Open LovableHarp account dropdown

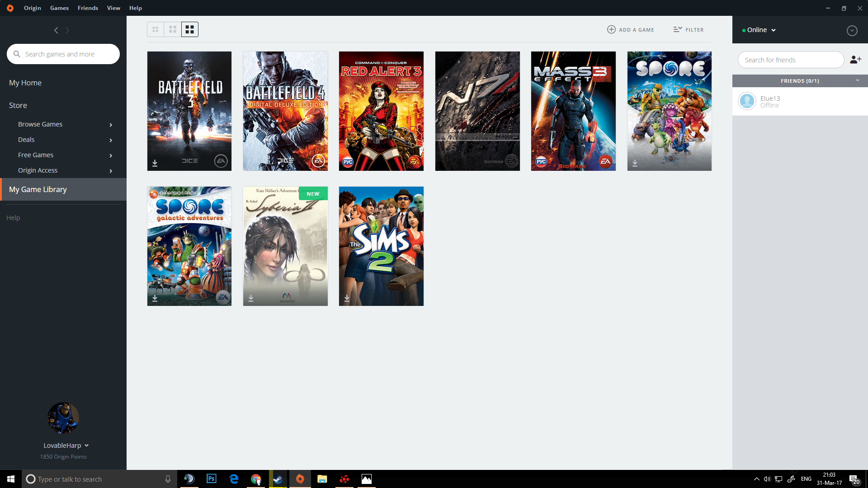[x=66, y=446]
